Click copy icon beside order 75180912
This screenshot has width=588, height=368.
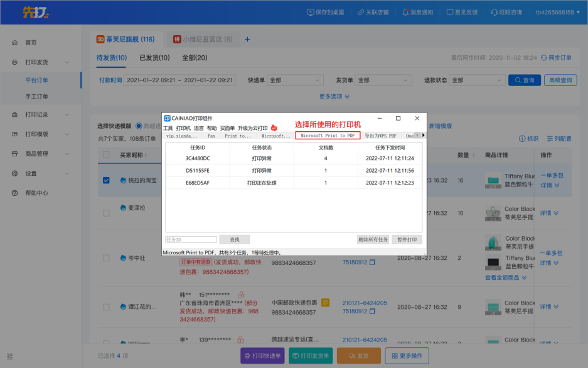pos(372,262)
